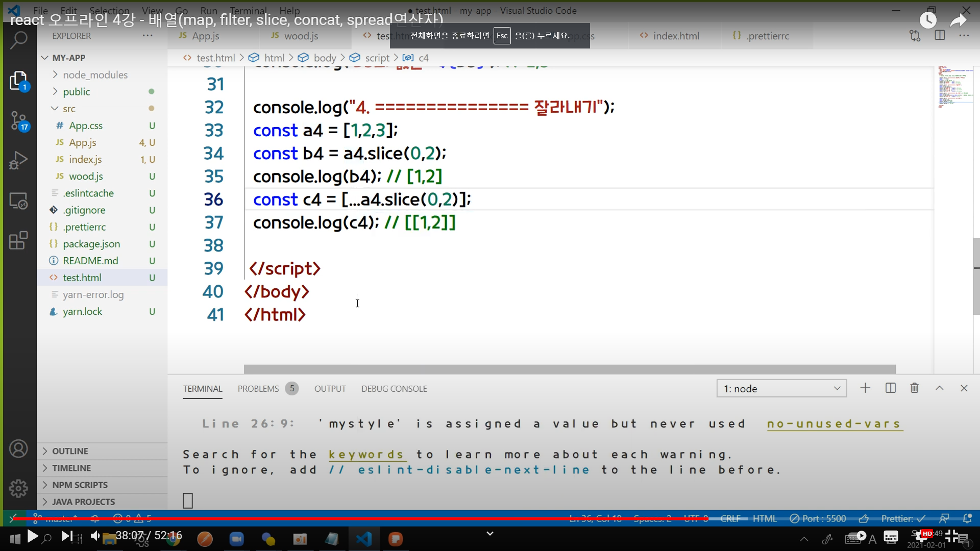Open the Extensions view icon

pos(18,240)
